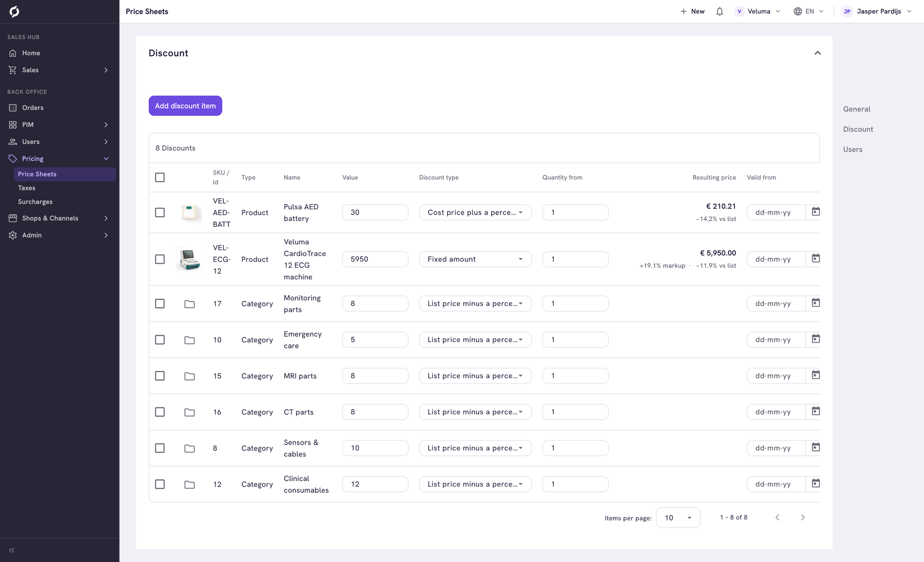
Task: Open calendar for Sensors & cables row
Action: (x=816, y=448)
